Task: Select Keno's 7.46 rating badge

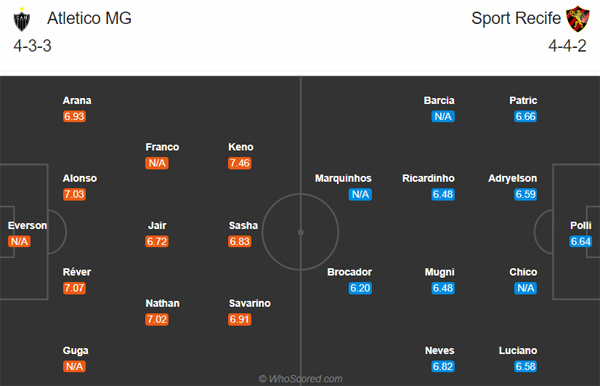Action: (x=240, y=163)
